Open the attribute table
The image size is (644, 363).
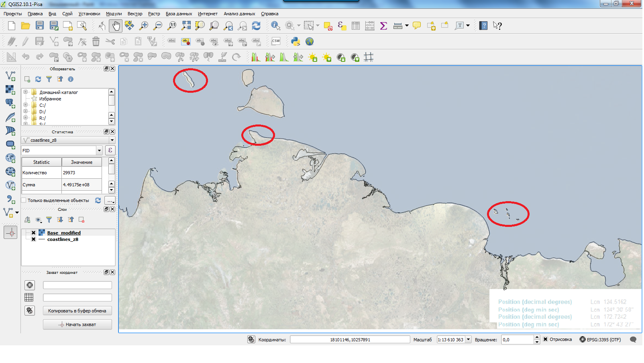355,26
